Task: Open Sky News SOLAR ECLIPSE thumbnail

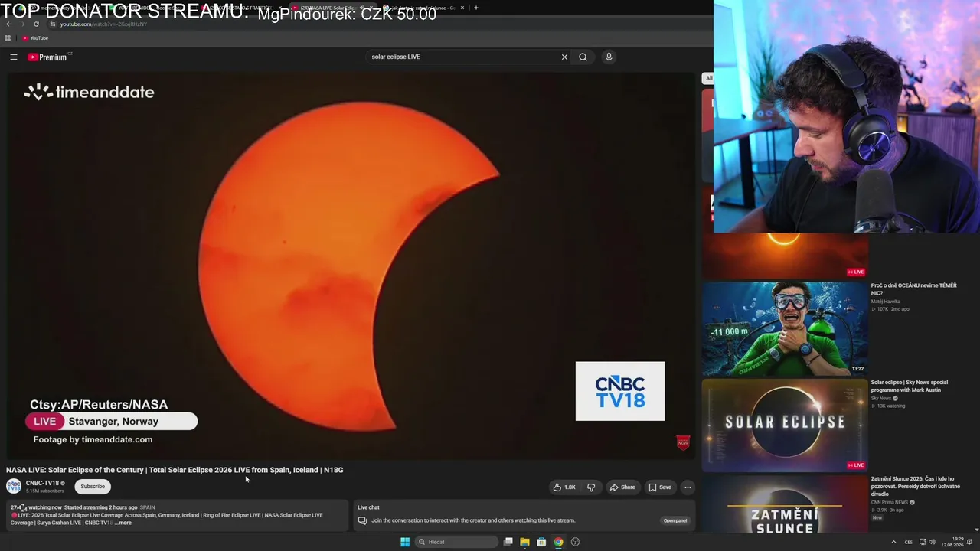Action: [x=785, y=425]
